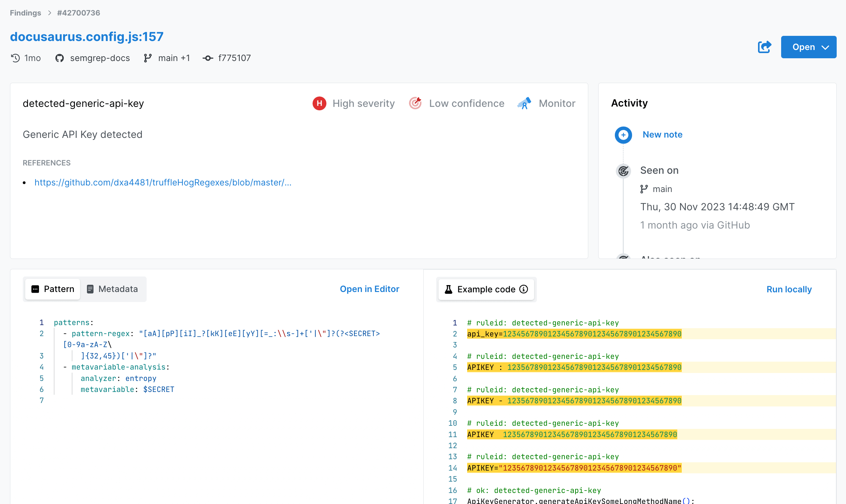Toggle the Example code info icon
The image size is (846, 504).
[524, 289]
